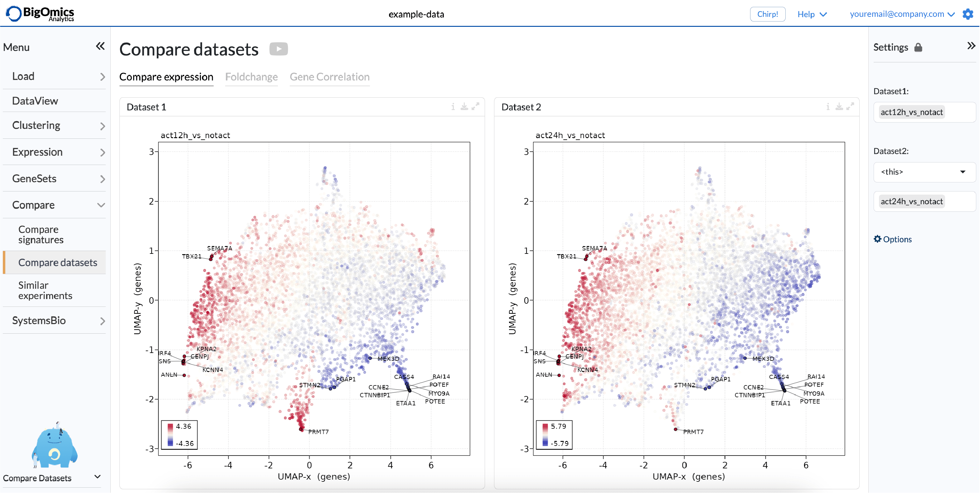The image size is (980, 493).
Task: Collapse the Settings panel with double chevron
Action: [971, 46]
